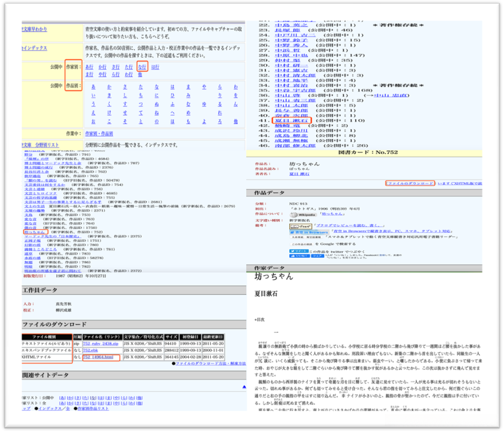
Task: Open ブクログでレビューを読む link
Action: click(x=349, y=226)
